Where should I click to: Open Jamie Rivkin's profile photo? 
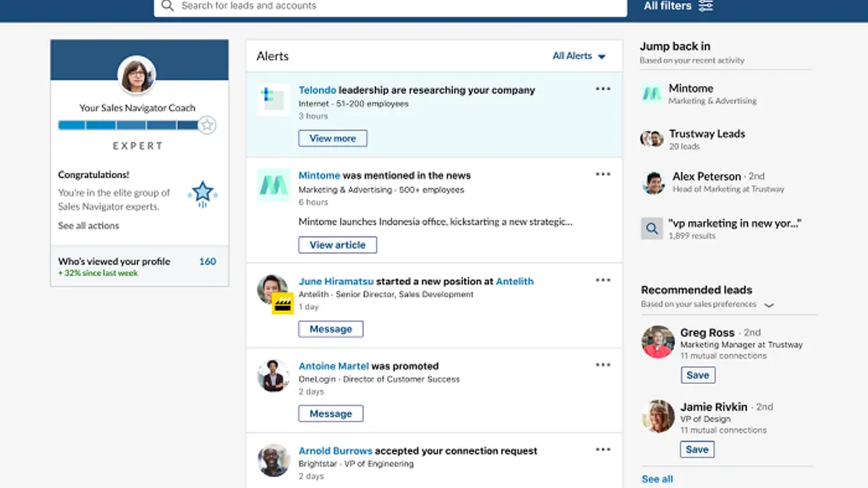pos(658,416)
